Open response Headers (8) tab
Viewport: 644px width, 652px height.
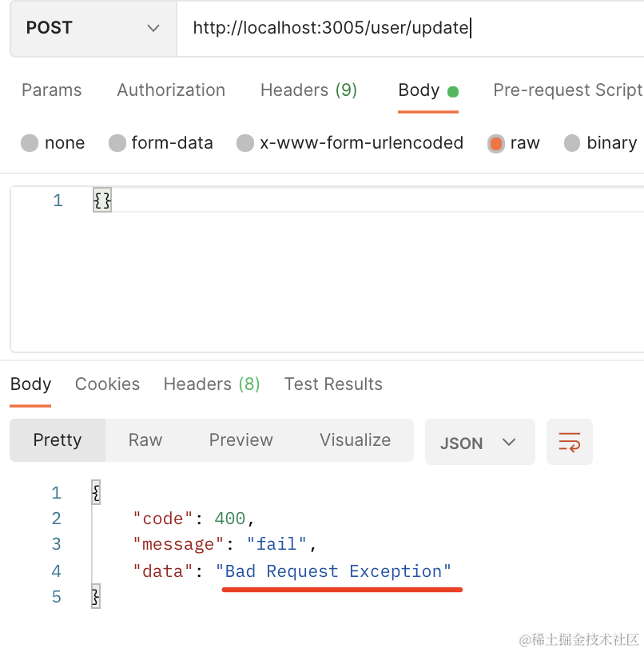(x=212, y=384)
